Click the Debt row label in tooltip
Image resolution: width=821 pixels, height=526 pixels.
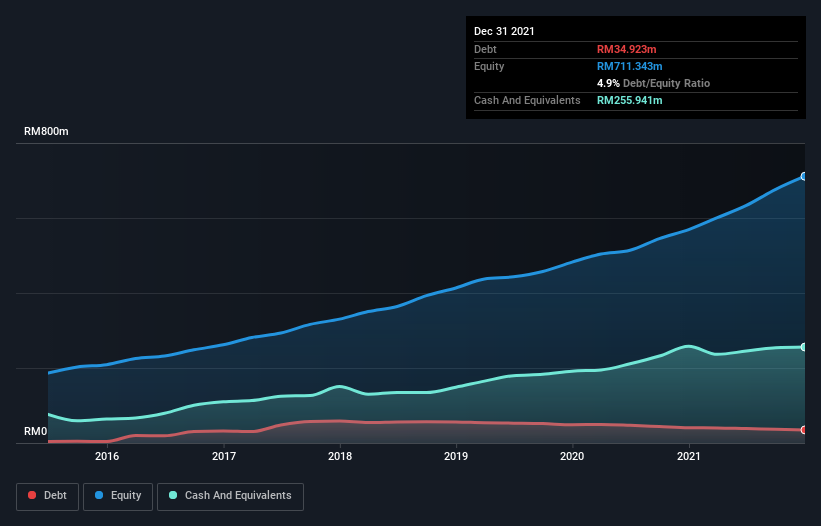[x=485, y=49]
